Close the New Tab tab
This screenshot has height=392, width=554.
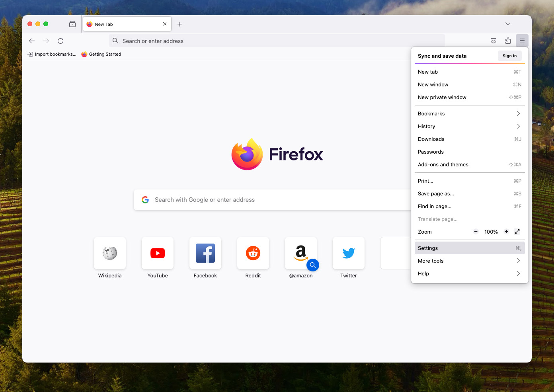pos(165,24)
